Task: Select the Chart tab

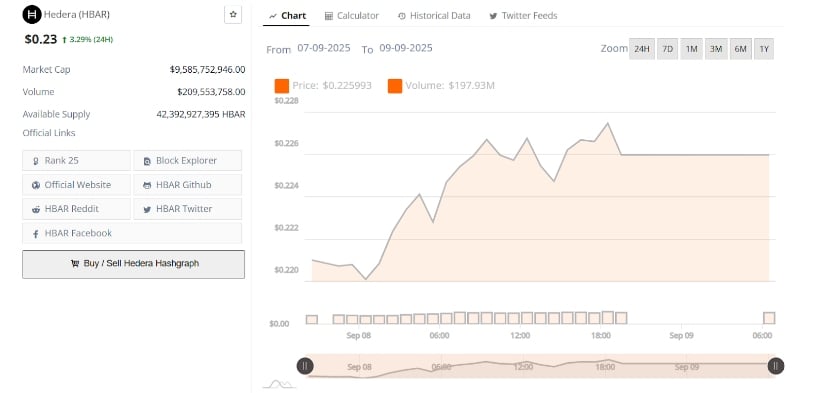Action: (287, 16)
